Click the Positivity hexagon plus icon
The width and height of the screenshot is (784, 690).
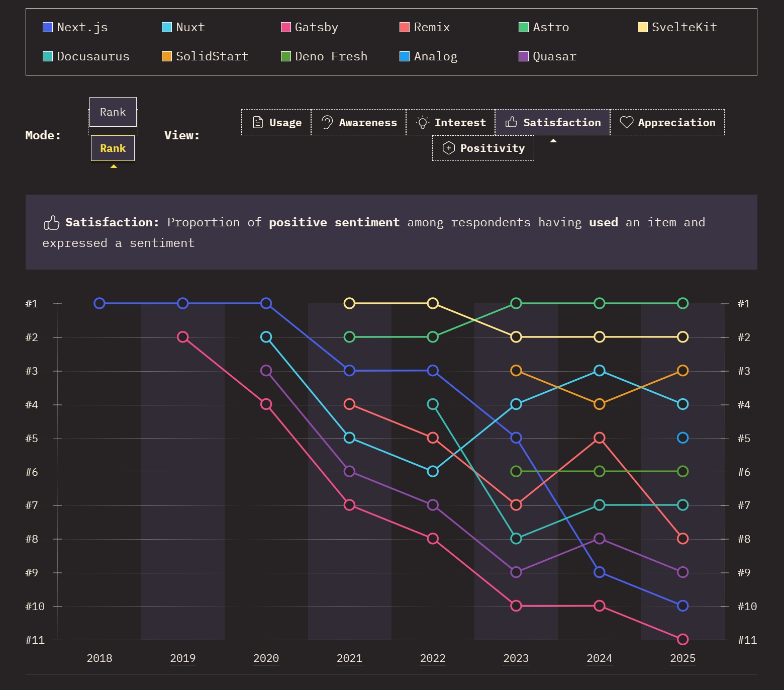[x=448, y=148]
